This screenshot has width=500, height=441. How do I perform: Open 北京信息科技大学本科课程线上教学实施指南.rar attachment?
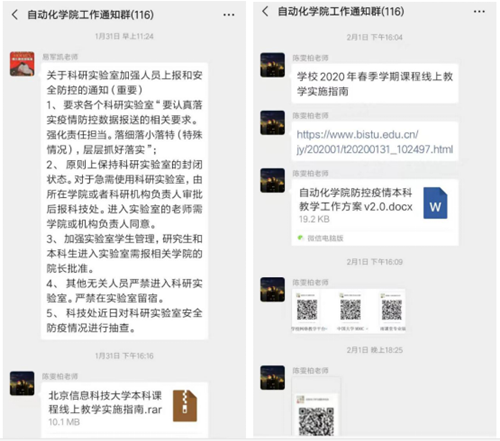point(124,410)
